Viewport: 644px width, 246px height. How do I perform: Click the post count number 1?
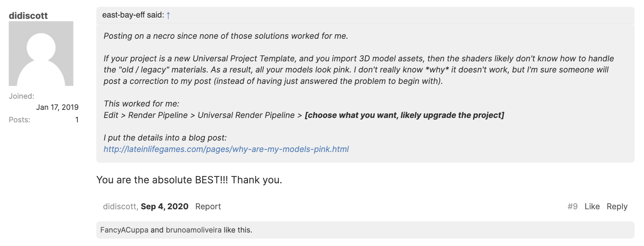(x=77, y=120)
